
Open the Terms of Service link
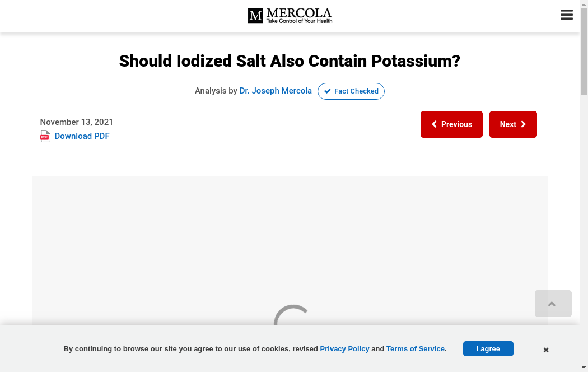tap(416, 348)
